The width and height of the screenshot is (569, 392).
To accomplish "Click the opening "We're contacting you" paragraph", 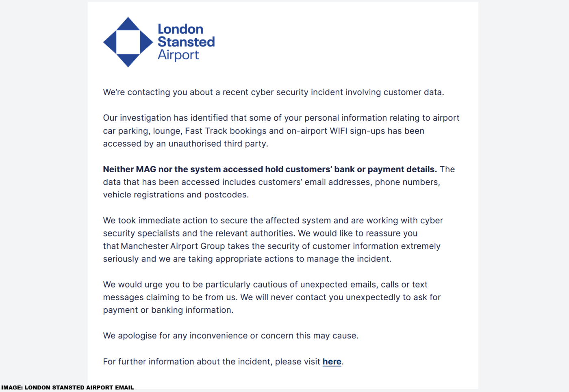I will click(x=274, y=92).
